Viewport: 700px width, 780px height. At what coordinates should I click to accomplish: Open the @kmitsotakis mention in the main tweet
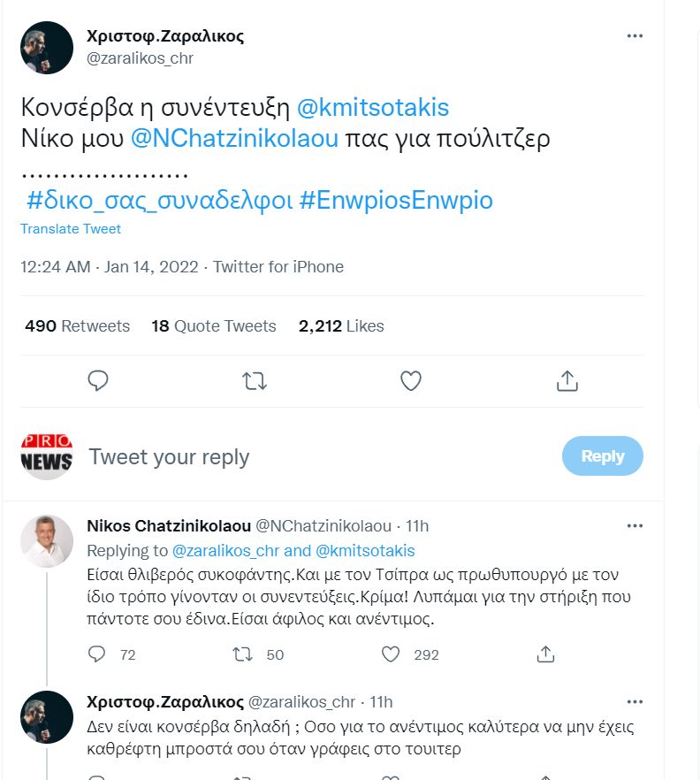tap(373, 108)
